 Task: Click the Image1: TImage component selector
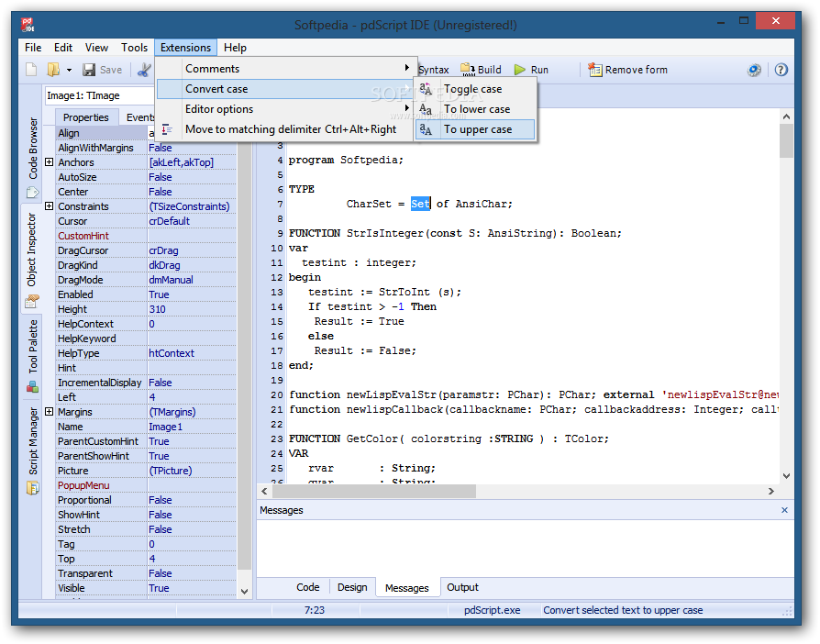[99, 95]
